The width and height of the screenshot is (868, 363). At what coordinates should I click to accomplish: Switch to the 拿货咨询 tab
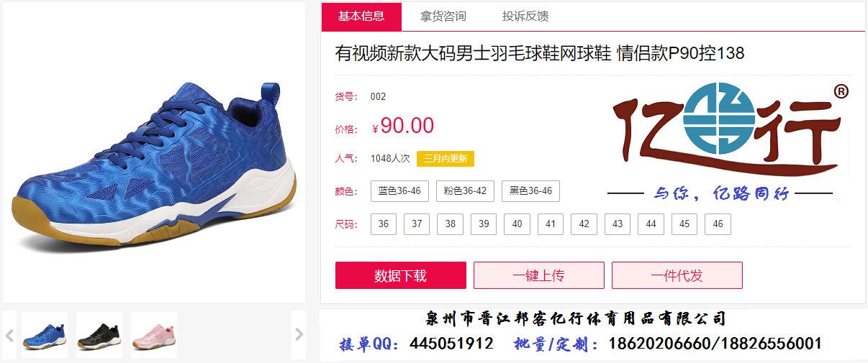click(443, 16)
